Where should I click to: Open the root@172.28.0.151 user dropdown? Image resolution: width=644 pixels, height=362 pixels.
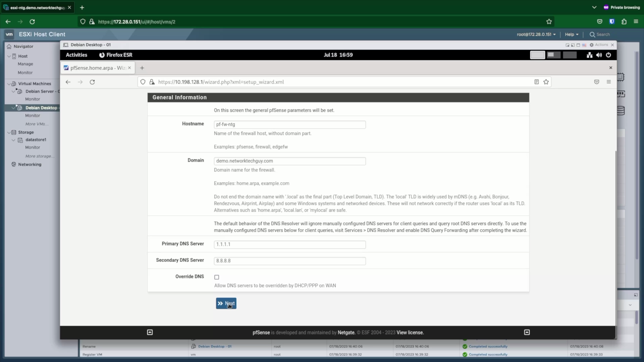coord(536,35)
